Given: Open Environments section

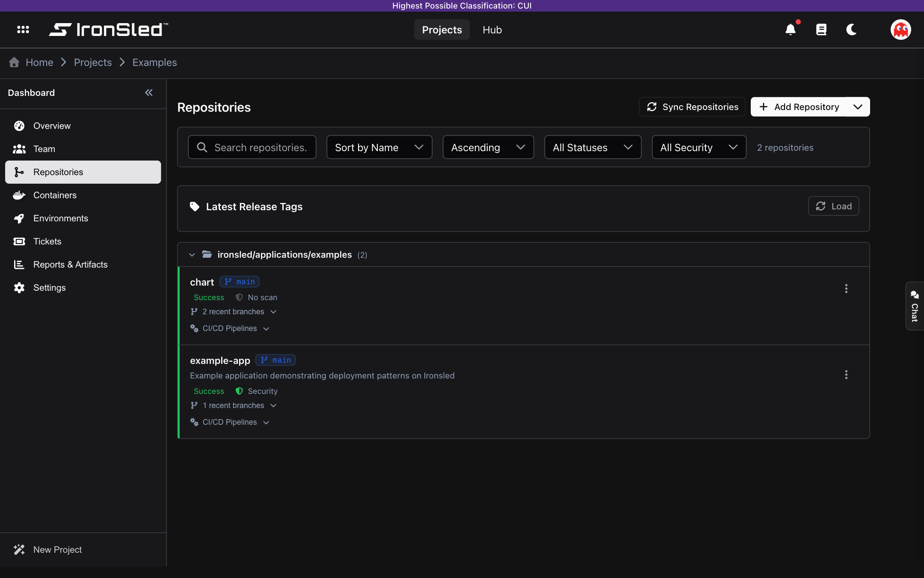Looking at the screenshot, I should click(x=83, y=218).
